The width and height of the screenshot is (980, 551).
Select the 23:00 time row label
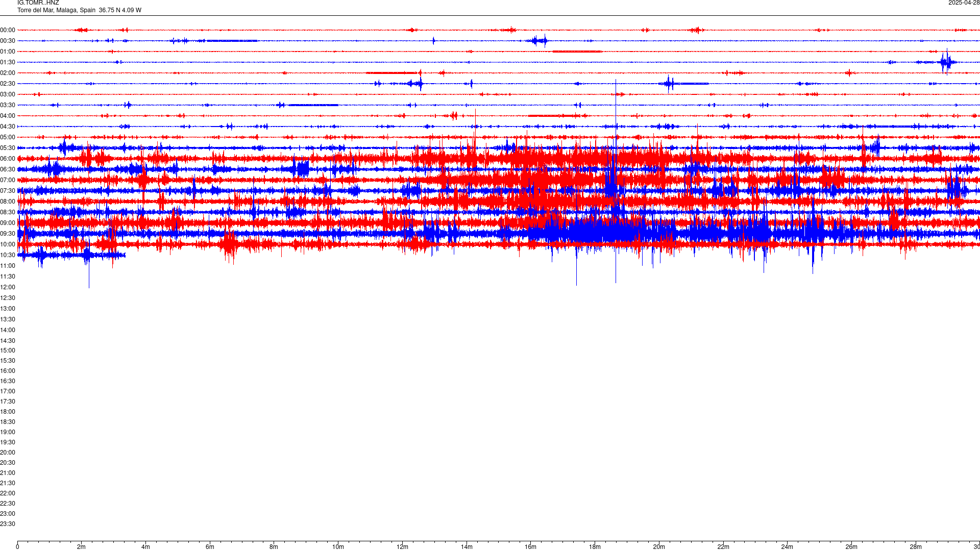[8, 514]
